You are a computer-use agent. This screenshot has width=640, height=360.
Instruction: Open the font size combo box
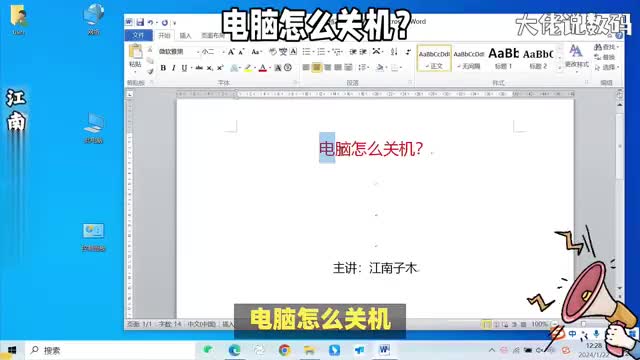click(213, 52)
